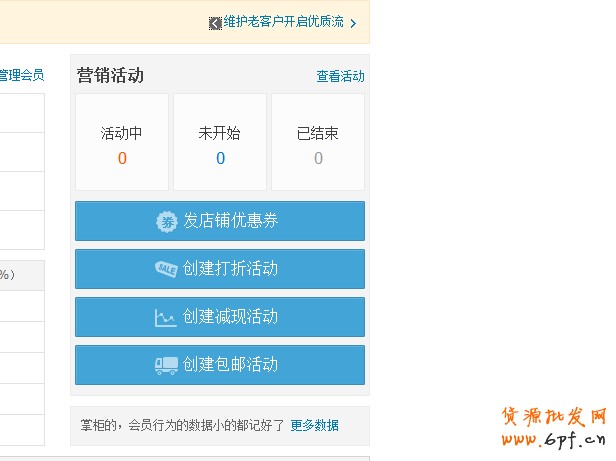Start a 创建减现活动 promotion by its label
The image size is (616, 461).
point(230,317)
